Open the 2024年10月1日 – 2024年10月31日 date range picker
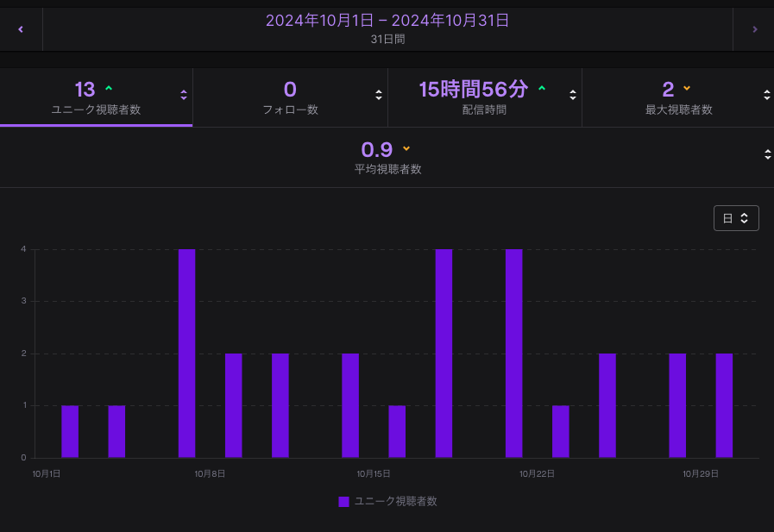Image resolution: width=774 pixels, height=532 pixels. pos(387,21)
